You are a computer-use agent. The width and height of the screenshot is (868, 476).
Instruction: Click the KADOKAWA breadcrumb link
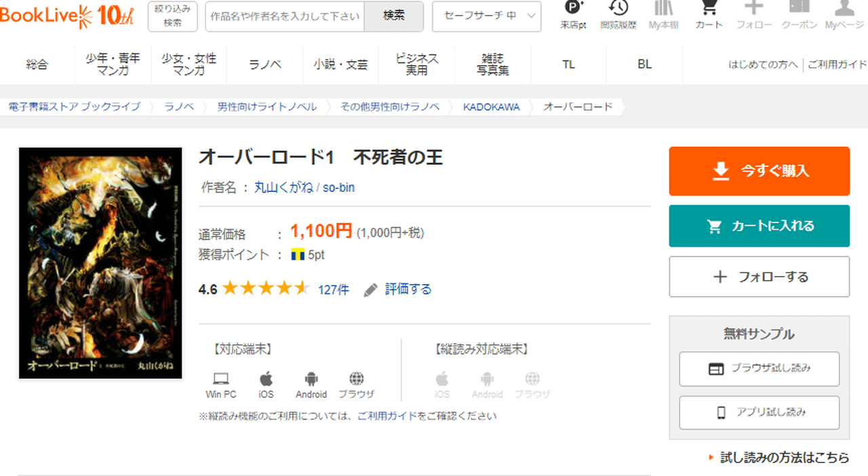(491, 106)
